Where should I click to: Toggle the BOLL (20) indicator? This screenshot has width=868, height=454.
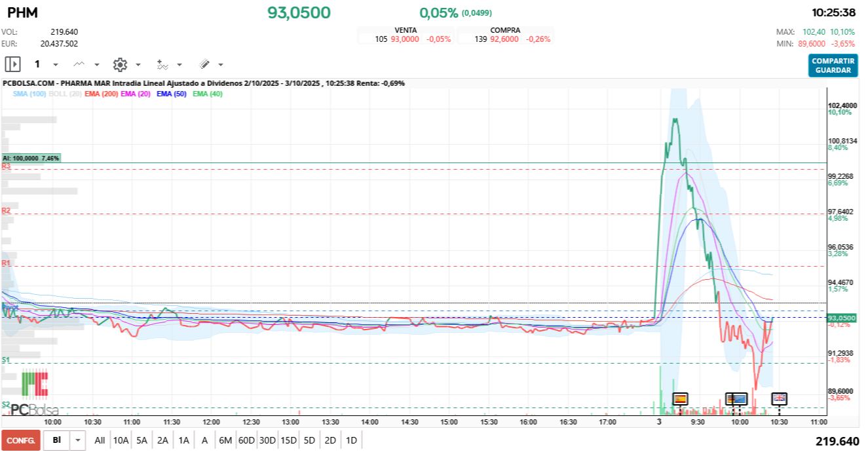pos(66,94)
